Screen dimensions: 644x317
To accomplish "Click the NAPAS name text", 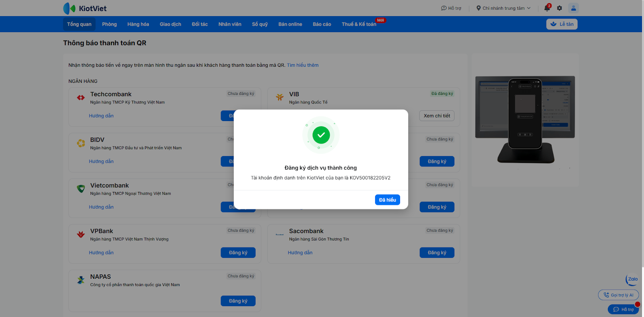I will tap(101, 277).
